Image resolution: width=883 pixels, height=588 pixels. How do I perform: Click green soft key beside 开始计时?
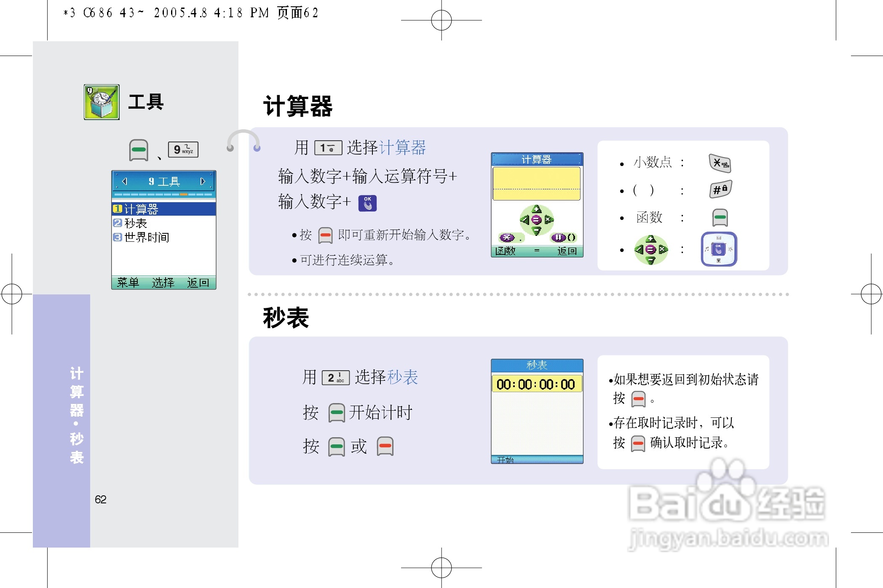pyautogui.click(x=337, y=413)
